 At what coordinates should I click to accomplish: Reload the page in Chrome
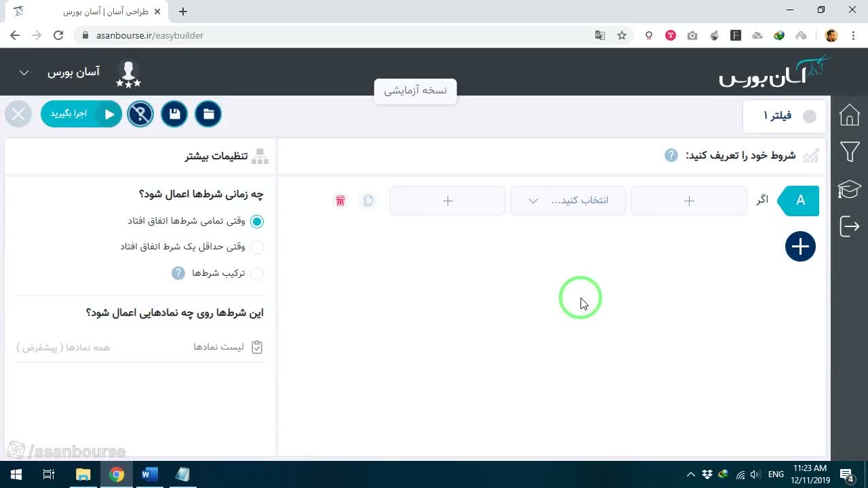pyautogui.click(x=58, y=35)
